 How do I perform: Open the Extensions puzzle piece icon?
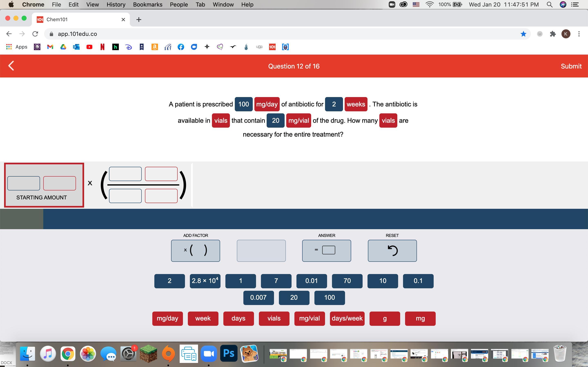(553, 34)
